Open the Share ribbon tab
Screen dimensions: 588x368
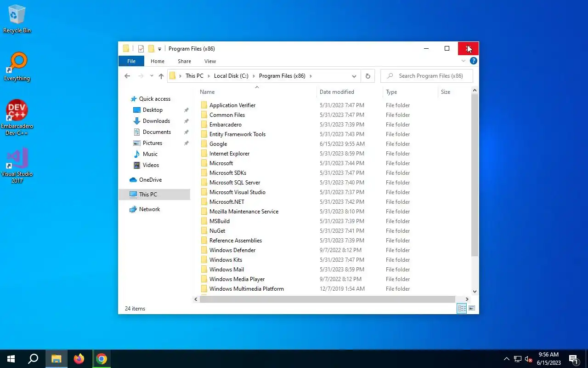click(184, 61)
